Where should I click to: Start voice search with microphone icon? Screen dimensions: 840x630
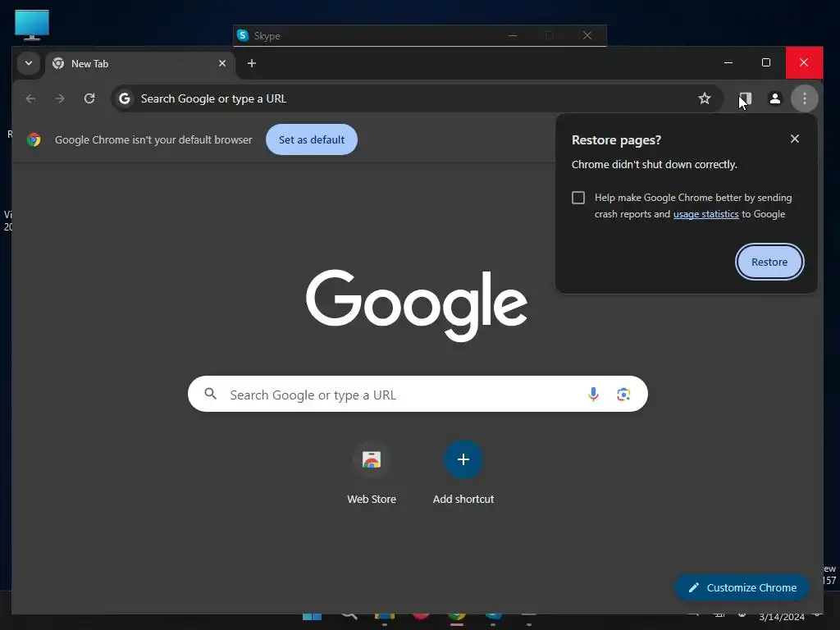point(593,395)
